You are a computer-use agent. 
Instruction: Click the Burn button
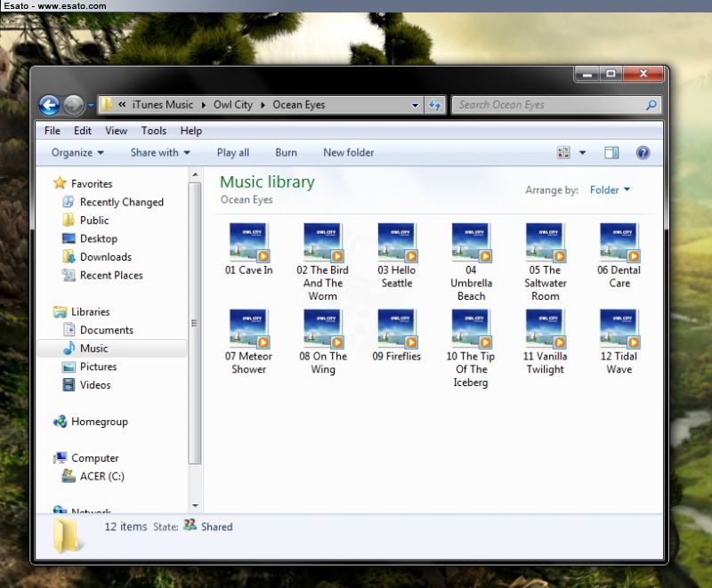[x=286, y=152]
